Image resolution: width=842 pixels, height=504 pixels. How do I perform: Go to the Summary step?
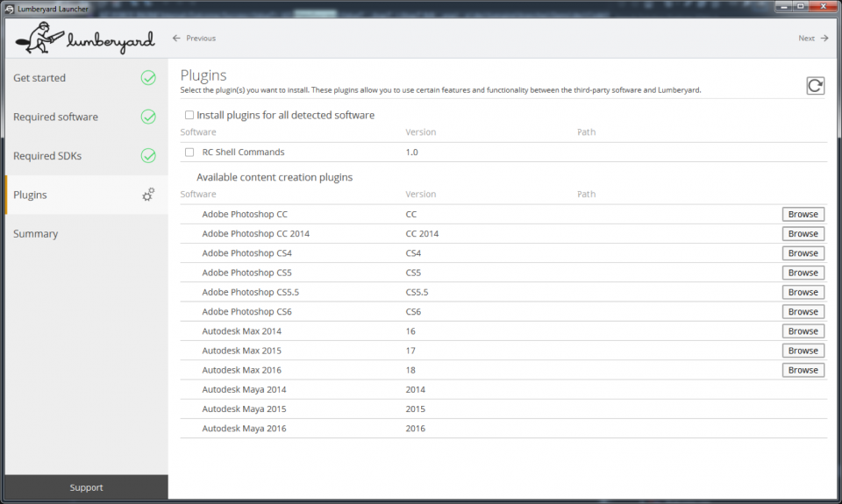[87, 233]
